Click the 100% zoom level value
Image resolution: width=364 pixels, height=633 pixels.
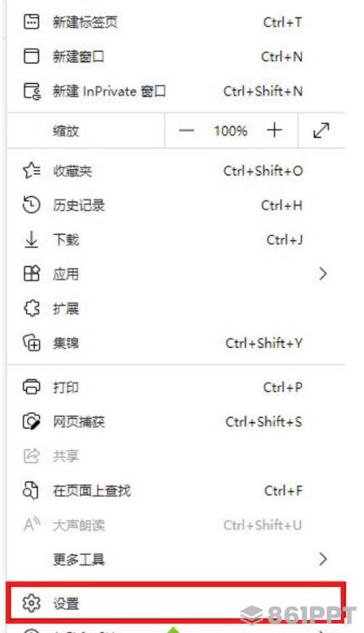pyautogui.click(x=231, y=131)
